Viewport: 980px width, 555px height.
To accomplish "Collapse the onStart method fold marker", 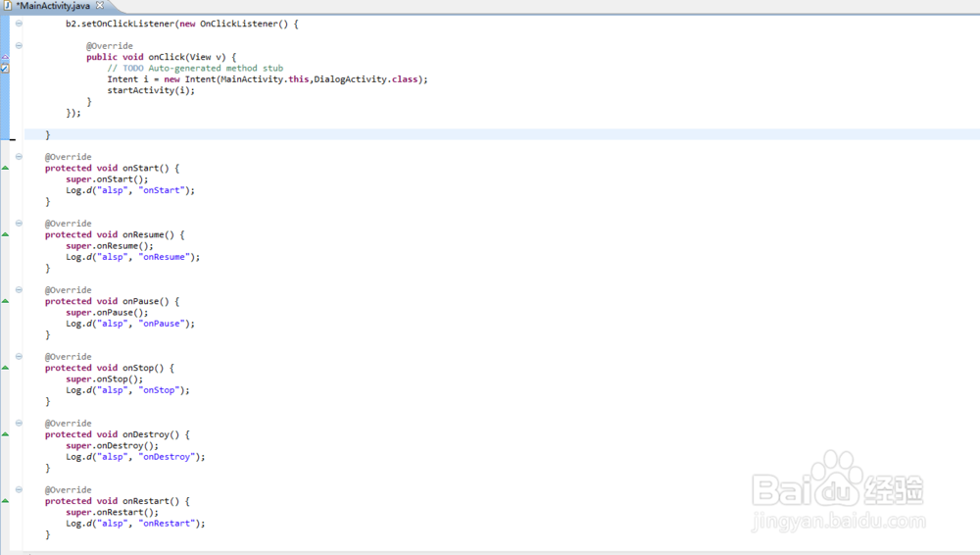I will (x=19, y=157).
